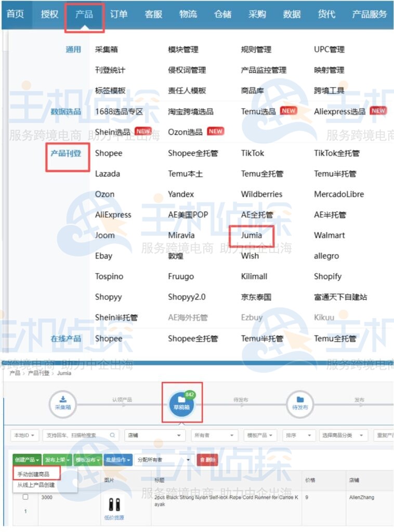Select Temu半托管 under 产品刊登
The image size is (394, 532).
point(335,174)
